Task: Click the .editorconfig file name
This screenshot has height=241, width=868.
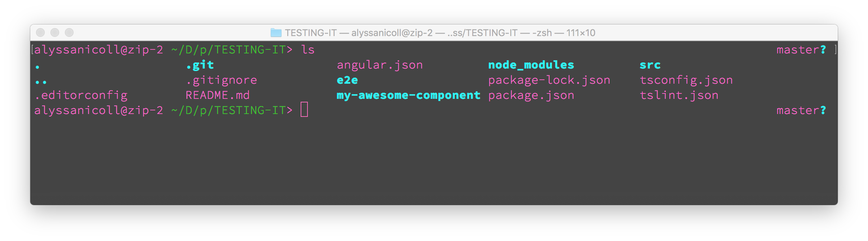Action: 81,95
